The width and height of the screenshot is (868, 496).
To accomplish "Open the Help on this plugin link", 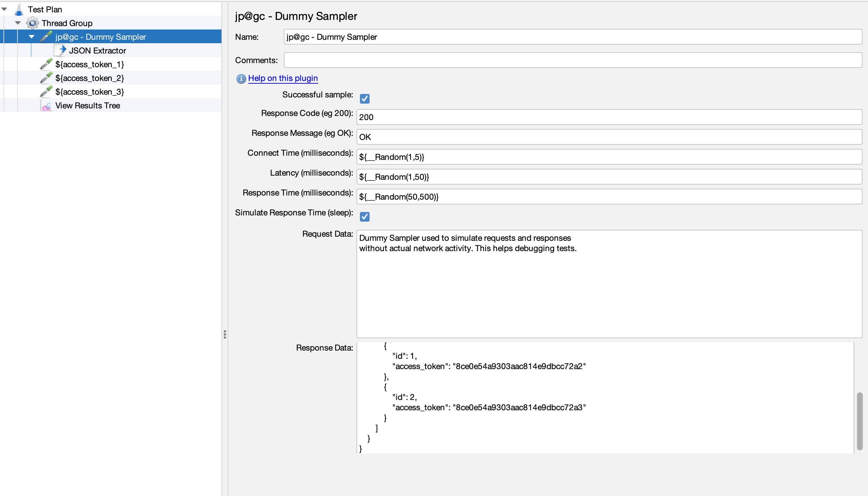I will [x=283, y=78].
